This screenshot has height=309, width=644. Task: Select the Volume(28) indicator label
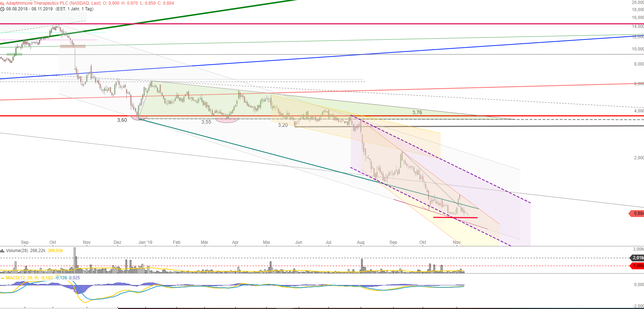17,251
